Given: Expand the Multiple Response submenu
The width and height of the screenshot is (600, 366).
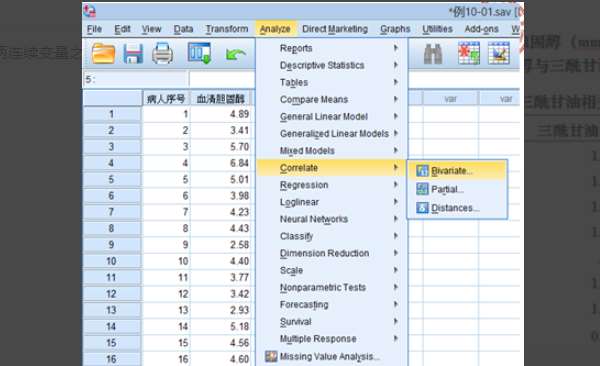Looking at the screenshot, I should click(x=331, y=339).
